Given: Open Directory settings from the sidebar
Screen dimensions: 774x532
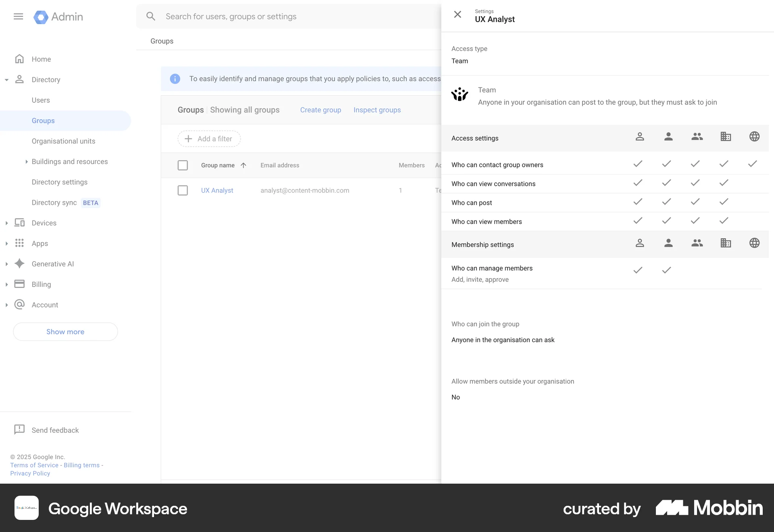Looking at the screenshot, I should click(59, 182).
